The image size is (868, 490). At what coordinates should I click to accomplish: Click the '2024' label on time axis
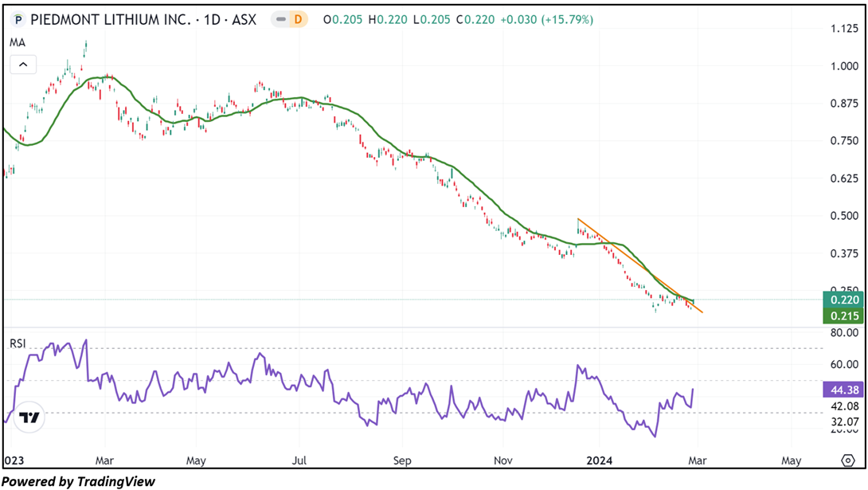point(600,461)
